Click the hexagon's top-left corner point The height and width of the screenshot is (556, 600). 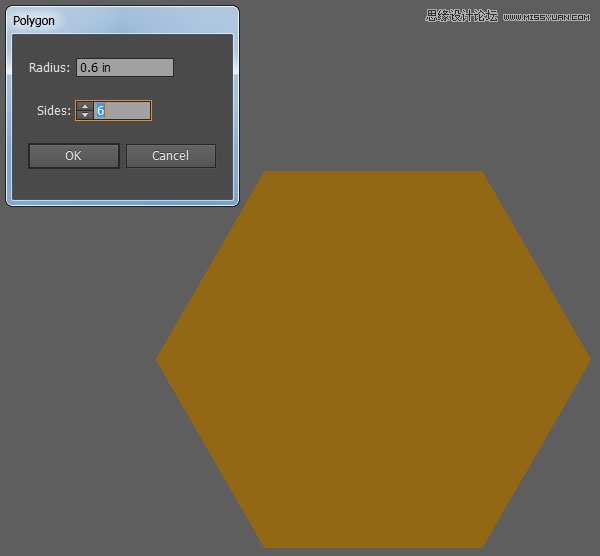tap(265, 173)
